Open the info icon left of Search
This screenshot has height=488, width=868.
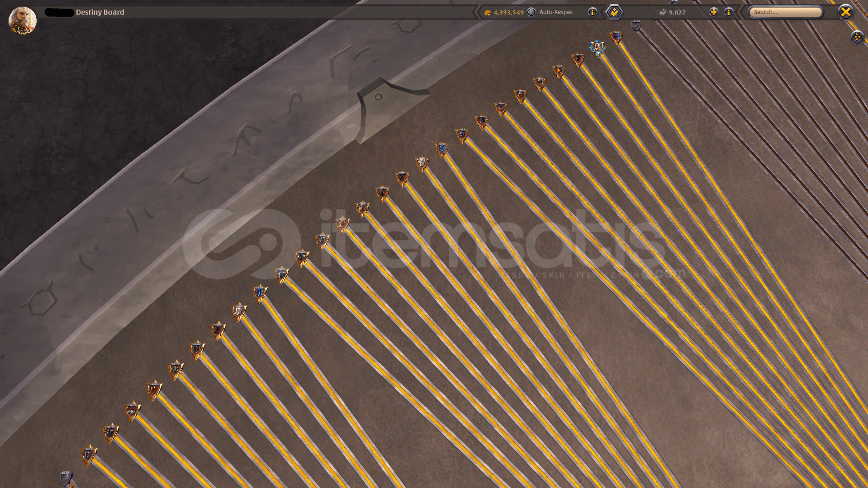pyautogui.click(x=729, y=12)
